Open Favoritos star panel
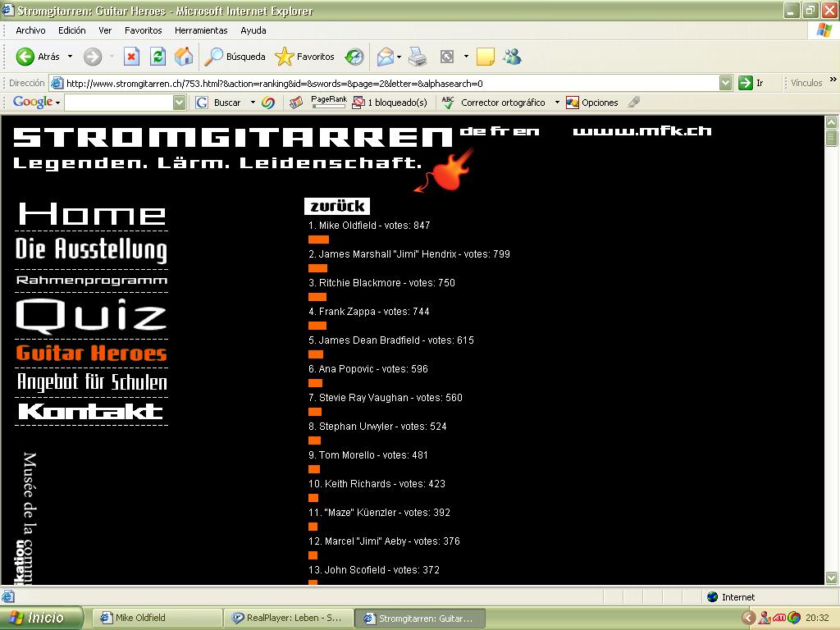This screenshot has width=840, height=630. pos(304,57)
